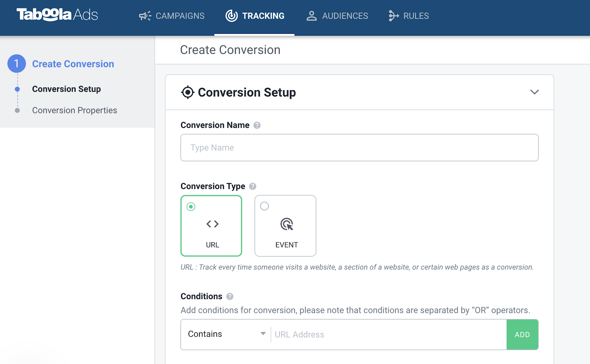The image size is (590, 364).
Task: Open the Contains condition dropdown
Action: click(226, 334)
